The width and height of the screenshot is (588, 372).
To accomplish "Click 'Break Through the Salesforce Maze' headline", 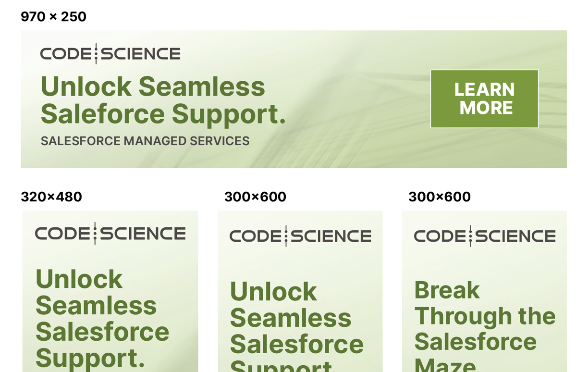I will (x=485, y=325).
